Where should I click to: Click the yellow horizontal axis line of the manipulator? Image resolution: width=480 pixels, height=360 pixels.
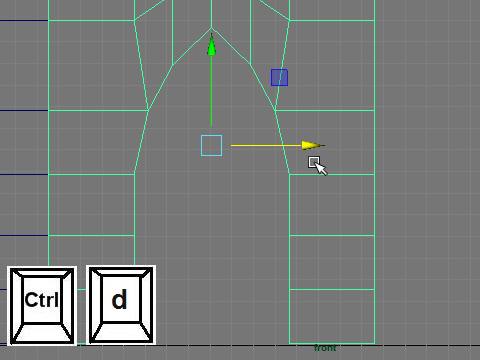pyautogui.click(x=266, y=145)
